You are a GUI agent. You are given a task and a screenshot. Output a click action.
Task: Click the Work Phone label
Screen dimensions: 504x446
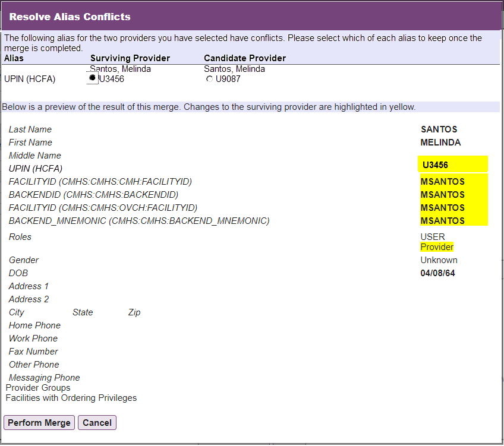(x=33, y=339)
